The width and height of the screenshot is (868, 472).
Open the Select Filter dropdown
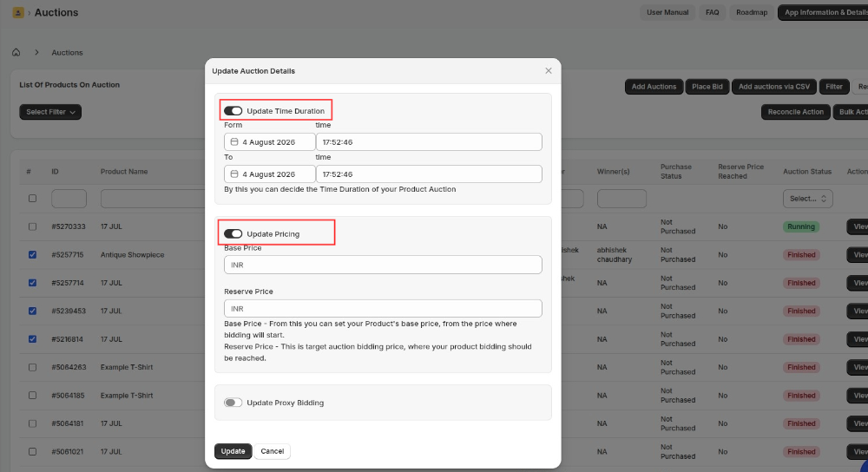point(50,112)
